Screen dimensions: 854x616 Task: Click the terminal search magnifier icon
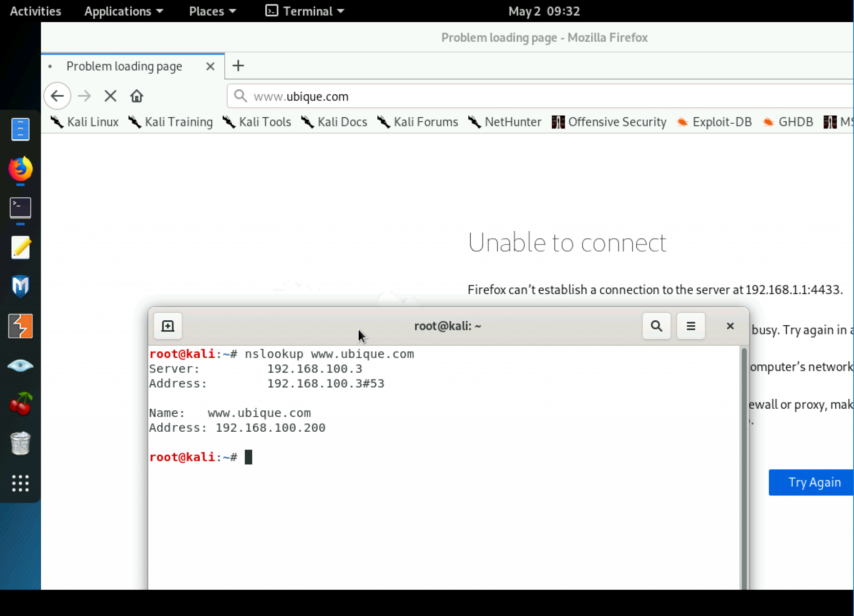pos(656,326)
